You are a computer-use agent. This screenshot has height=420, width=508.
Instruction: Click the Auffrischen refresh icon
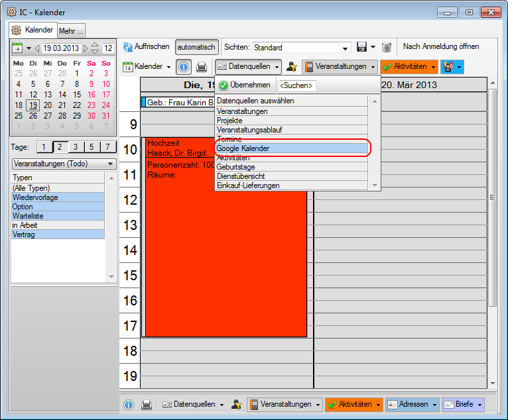127,47
